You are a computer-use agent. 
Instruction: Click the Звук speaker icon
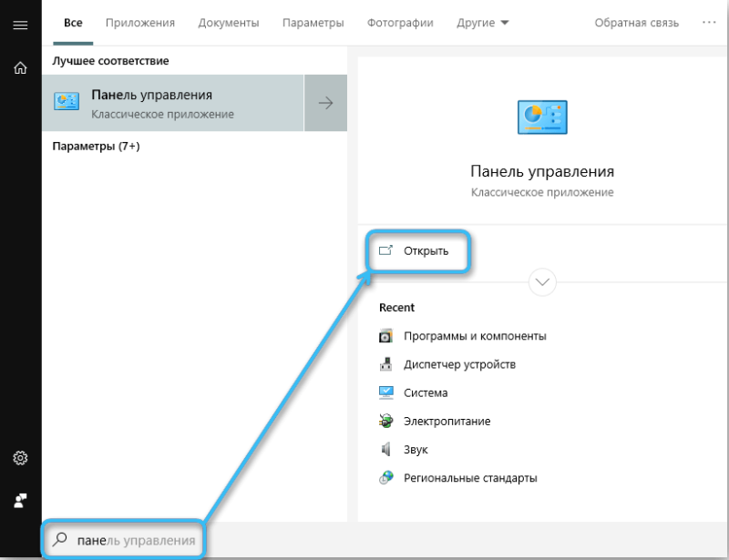(x=385, y=450)
